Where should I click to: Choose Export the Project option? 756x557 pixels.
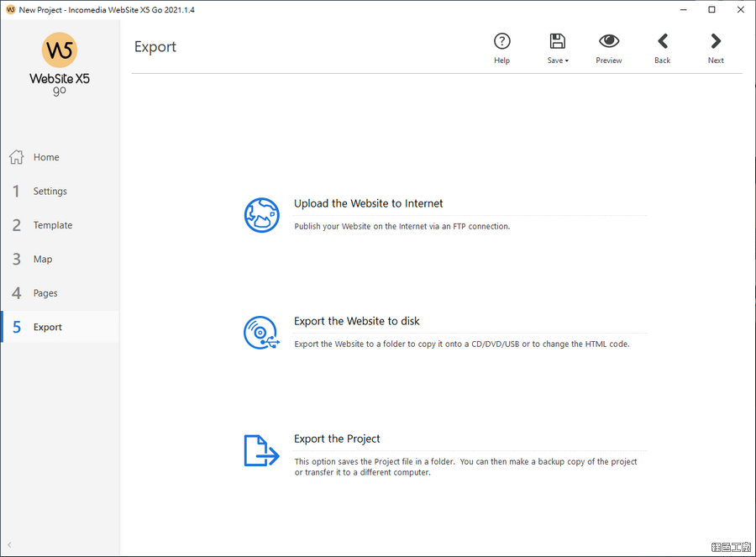[x=337, y=439]
